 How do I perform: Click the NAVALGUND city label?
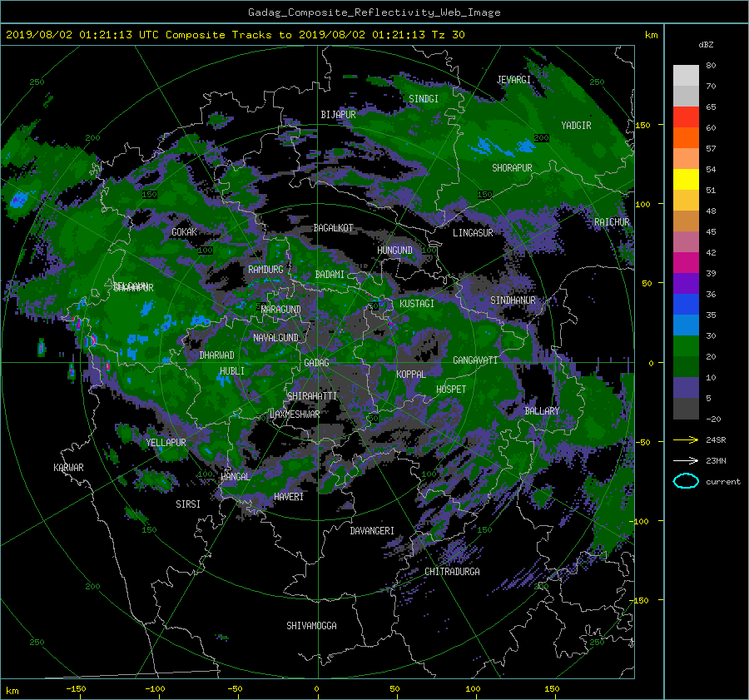275,338
